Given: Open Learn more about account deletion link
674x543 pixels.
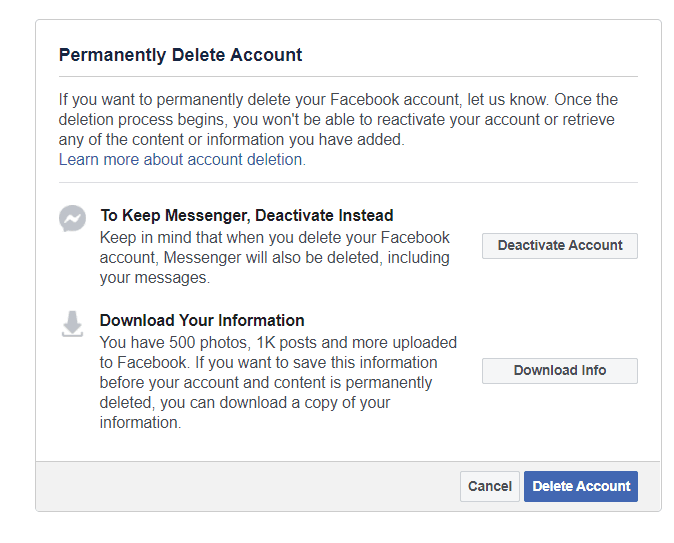Looking at the screenshot, I should 182,160.
